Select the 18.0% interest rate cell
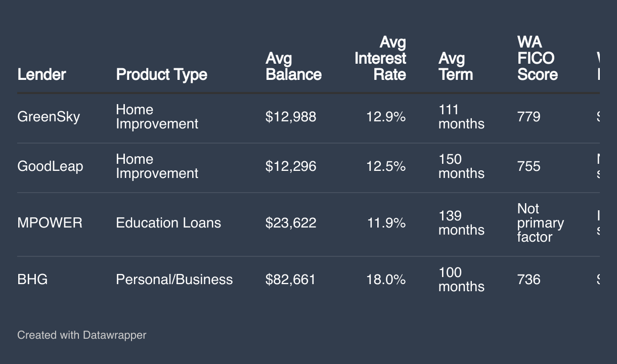617x364 pixels. click(386, 280)
